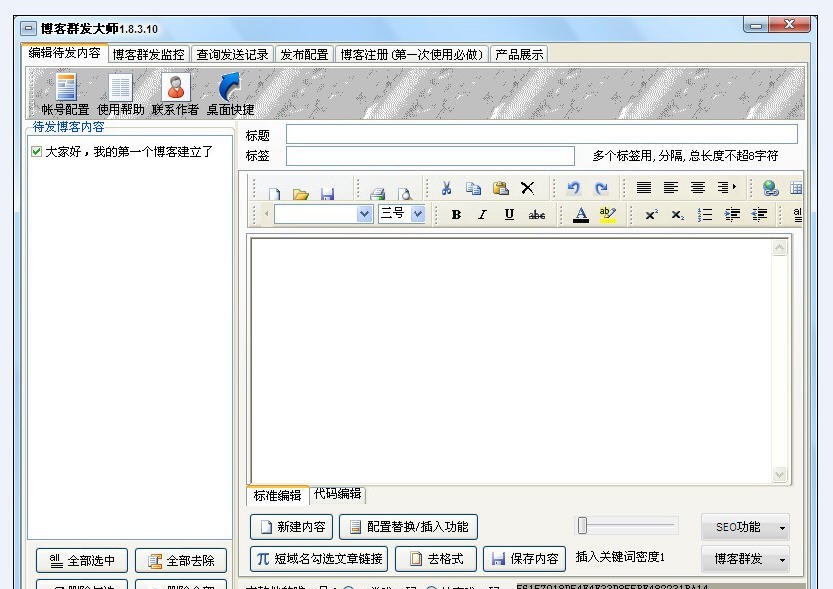
Task: Open text highlight color picker
Action: [608, 215]
